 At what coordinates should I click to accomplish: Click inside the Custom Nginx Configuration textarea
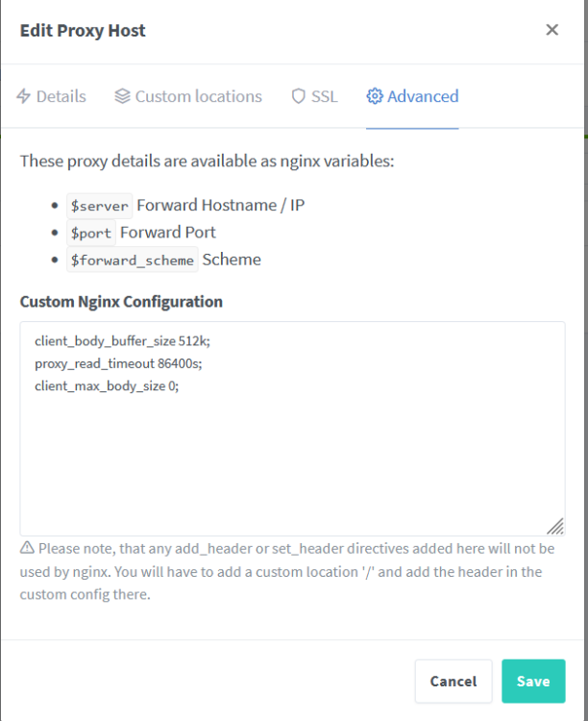[x=292, y=429]
